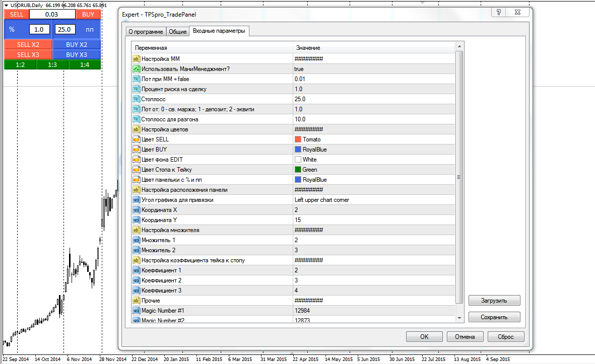The image size is (595, 364).
Task: Click the SELL X2 panel button
Action: [28, 44]
